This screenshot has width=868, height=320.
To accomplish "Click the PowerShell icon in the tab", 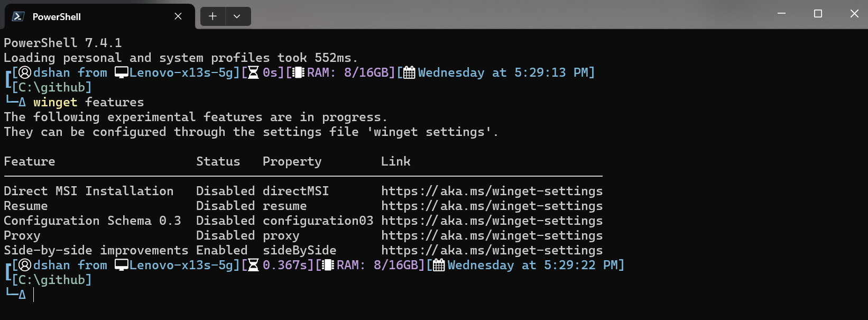I will click(17, 16).
